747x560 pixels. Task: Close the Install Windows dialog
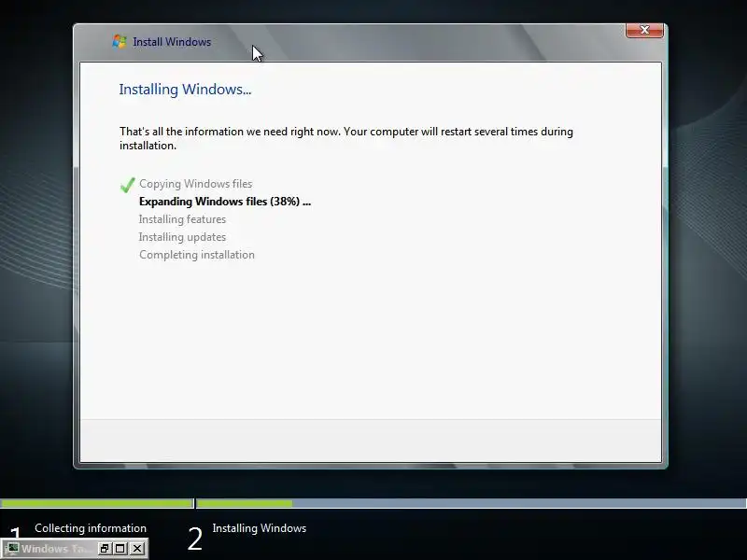pos(644,30)
